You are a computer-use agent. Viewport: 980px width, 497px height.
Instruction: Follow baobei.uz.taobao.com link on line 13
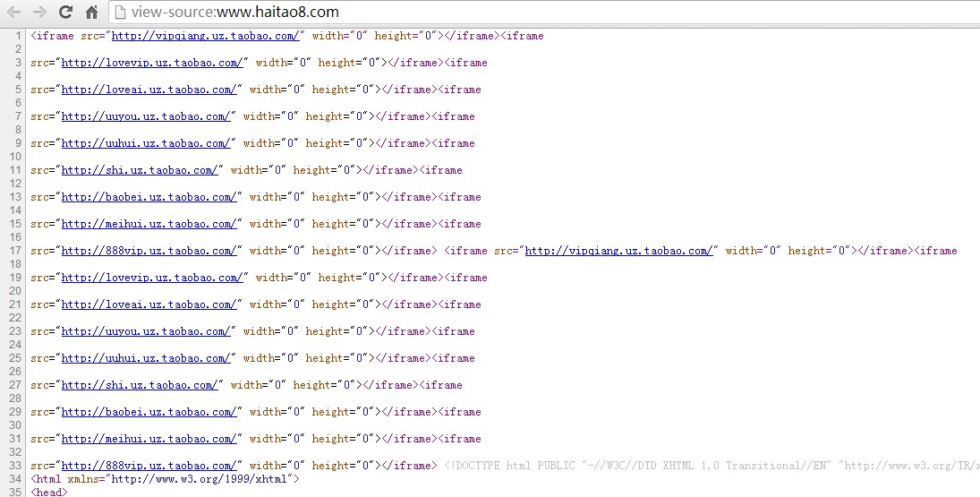(149, 198)
